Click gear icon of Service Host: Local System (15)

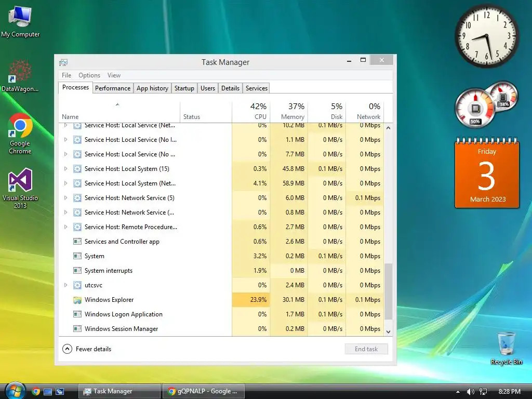click(77, 169)
